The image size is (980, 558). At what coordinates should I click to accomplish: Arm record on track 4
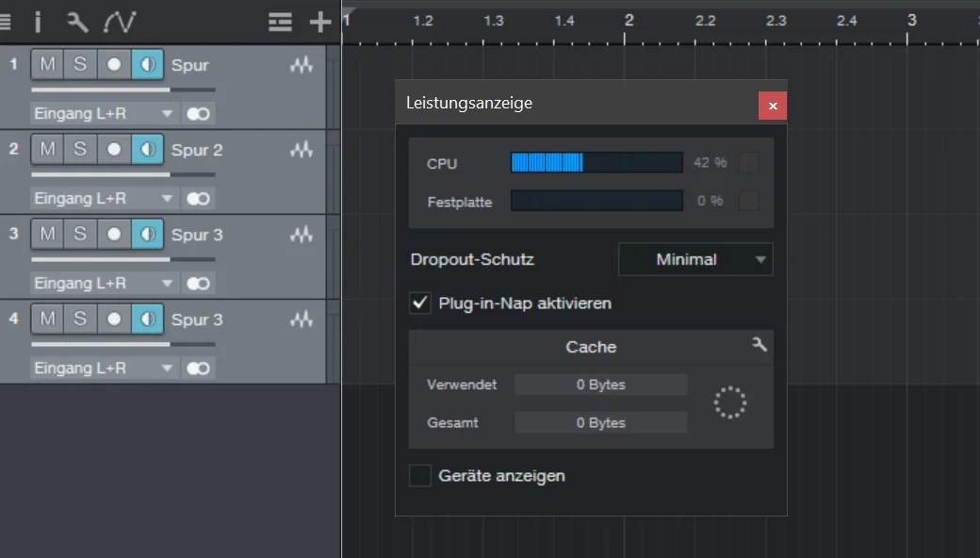114,320
